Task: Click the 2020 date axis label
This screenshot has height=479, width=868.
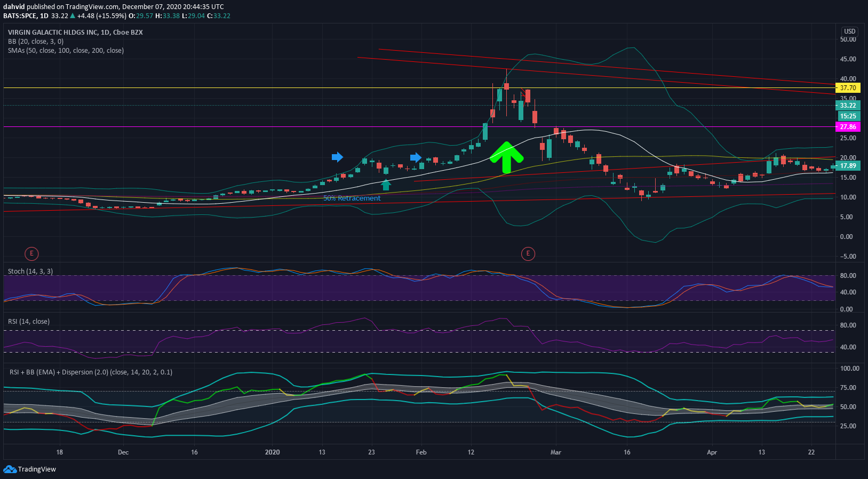Action: (x=272, y=452)
